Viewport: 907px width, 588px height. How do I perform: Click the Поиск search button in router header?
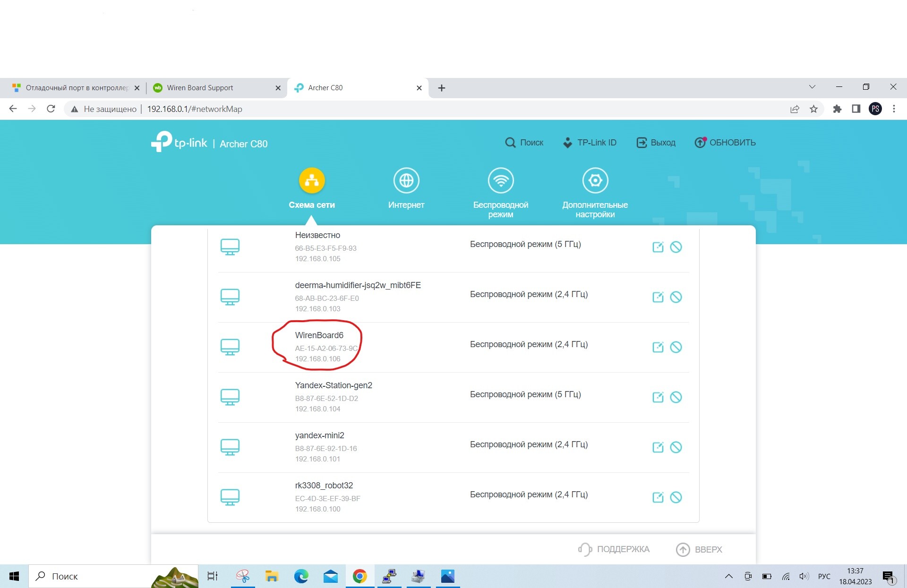(x=524, y=143)
